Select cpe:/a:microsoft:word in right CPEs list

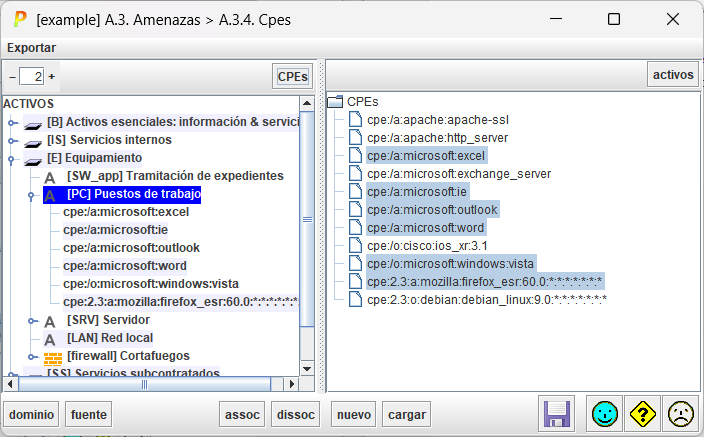[x=426, y=228]
